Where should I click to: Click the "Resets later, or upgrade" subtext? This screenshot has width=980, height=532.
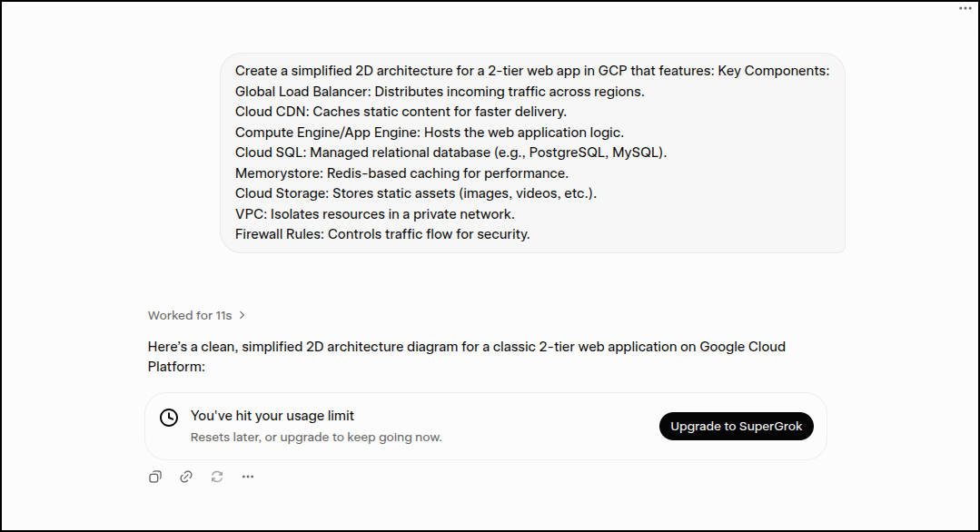316,437
